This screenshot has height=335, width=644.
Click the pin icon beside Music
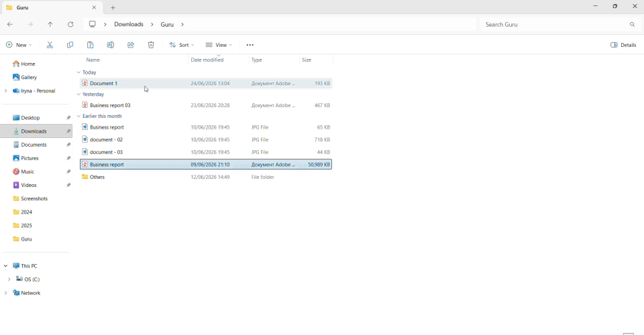(x=68, y=172)
